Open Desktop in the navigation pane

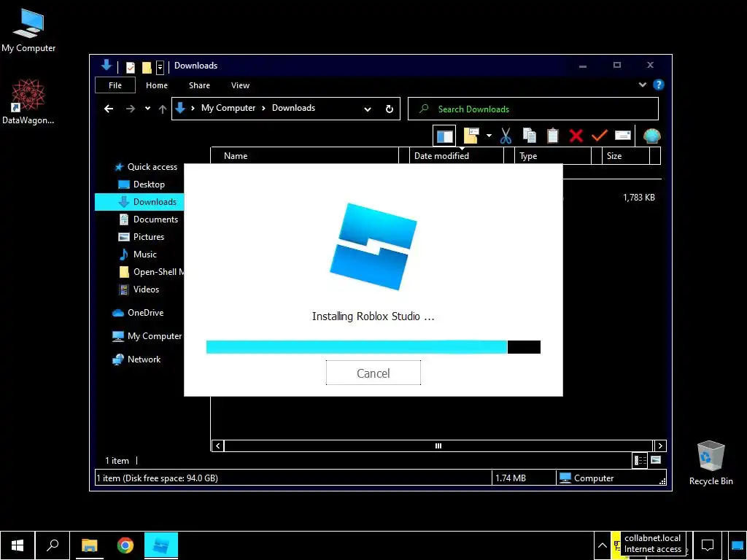click(142, 184)
